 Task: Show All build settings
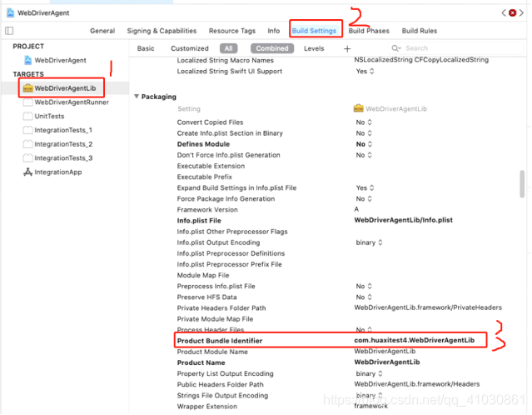coord(228,48)
